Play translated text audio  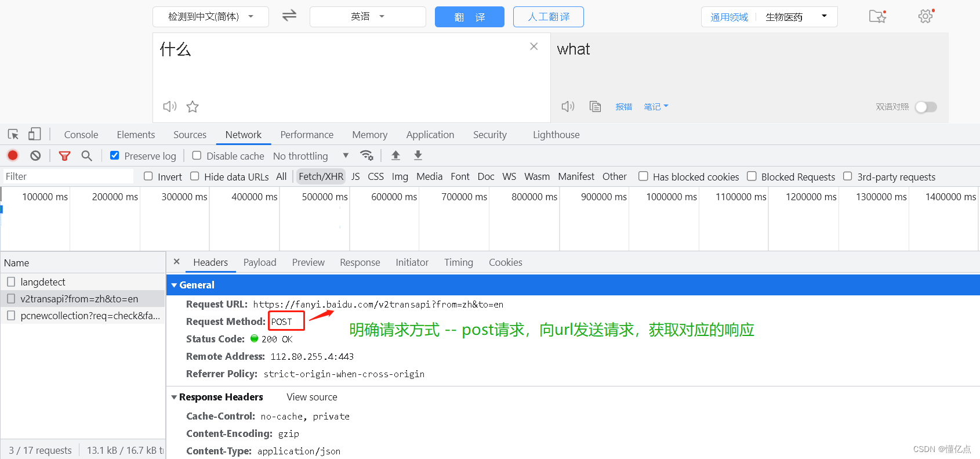click(x=568, y=106)
